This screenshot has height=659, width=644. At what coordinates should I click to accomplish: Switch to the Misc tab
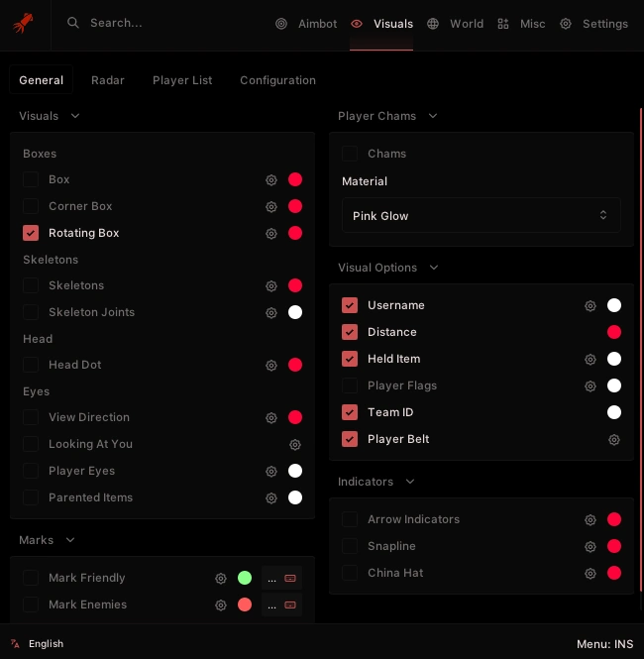(521, 24)
